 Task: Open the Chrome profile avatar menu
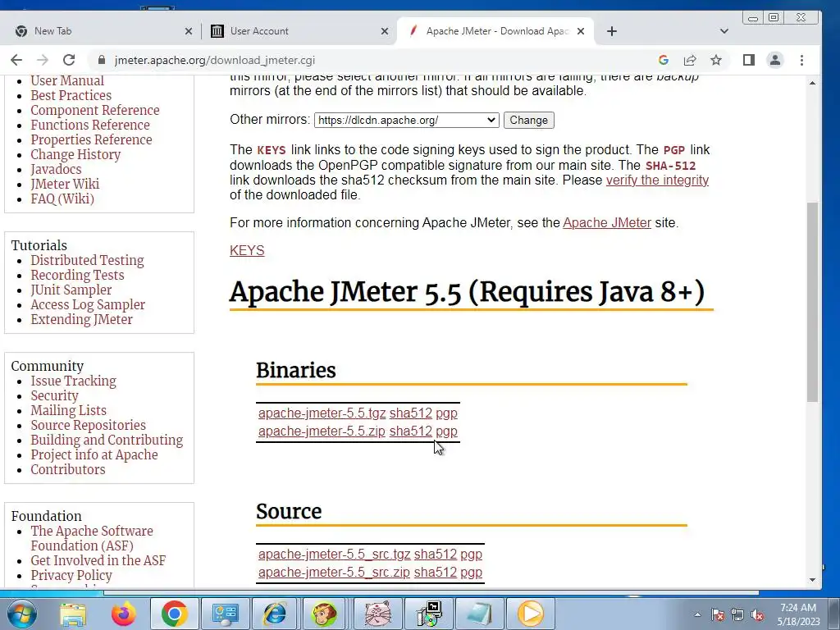[775, 60]
